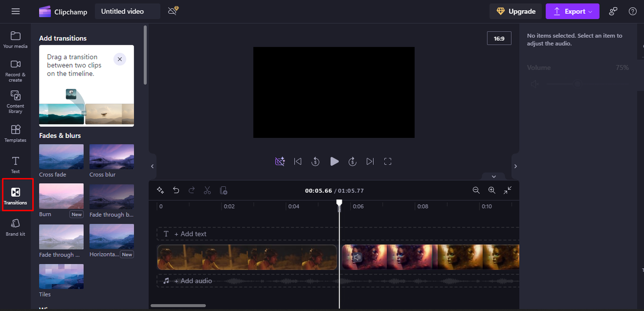The height and width of the screenshot is (311, 644).
Task: Click the Add audio track
Action: pyautogui.click(x=338, y=281)
